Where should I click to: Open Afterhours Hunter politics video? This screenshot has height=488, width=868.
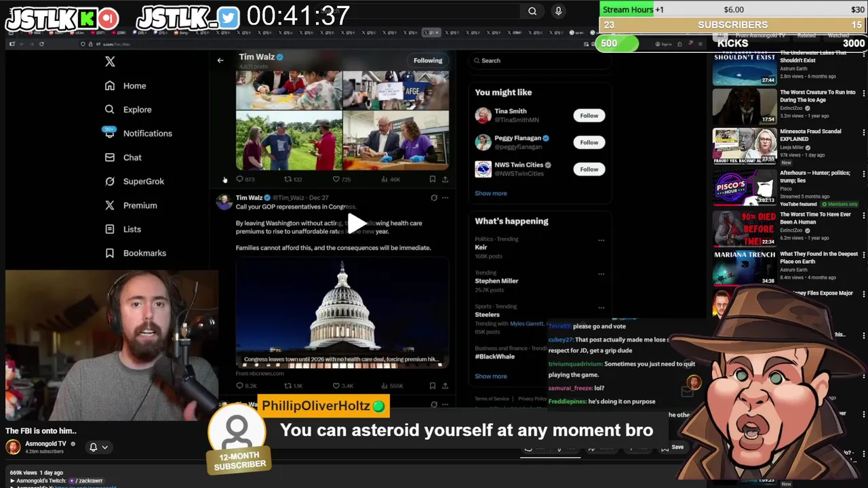coord(745,187)
